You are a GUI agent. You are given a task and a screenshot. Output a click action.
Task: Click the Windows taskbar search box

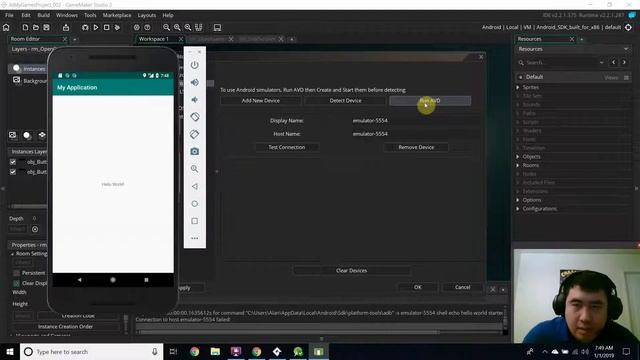tap(91, 351)
